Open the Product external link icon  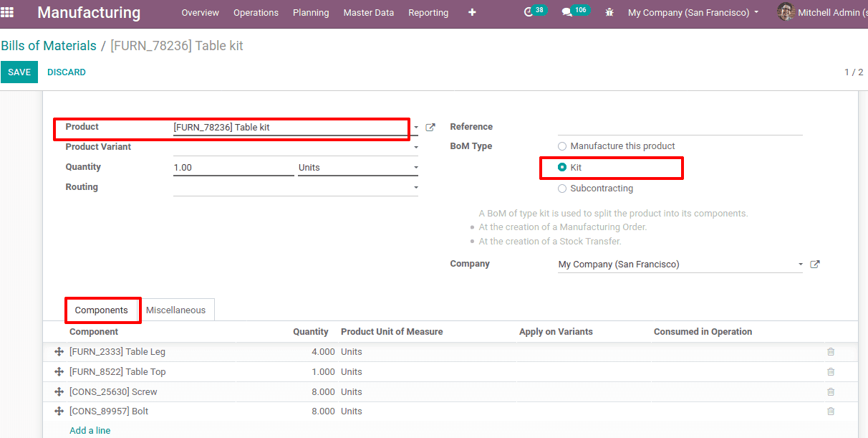[430, 127]
